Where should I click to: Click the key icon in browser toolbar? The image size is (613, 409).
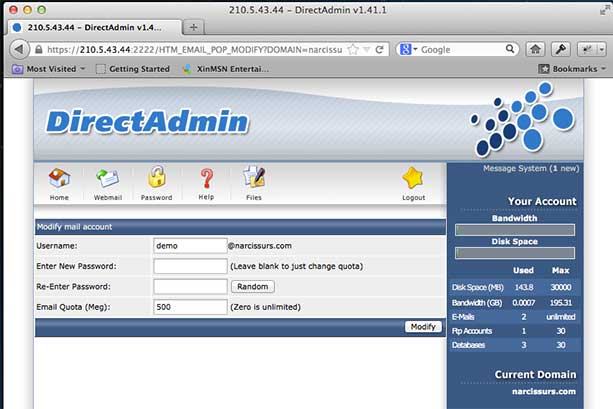click(x=561, y=49)
